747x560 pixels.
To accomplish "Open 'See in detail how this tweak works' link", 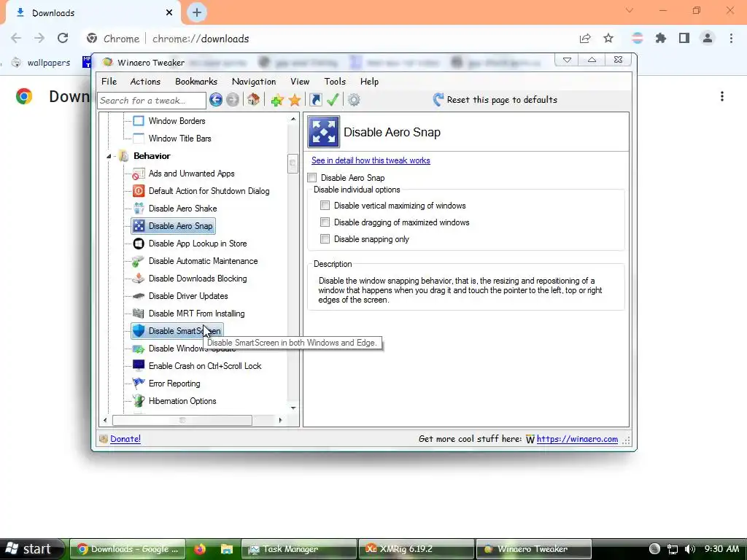I will click(371, 160).
